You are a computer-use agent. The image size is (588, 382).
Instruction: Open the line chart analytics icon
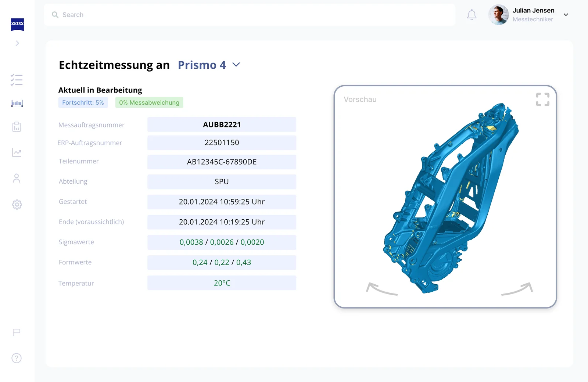[17, 152]
